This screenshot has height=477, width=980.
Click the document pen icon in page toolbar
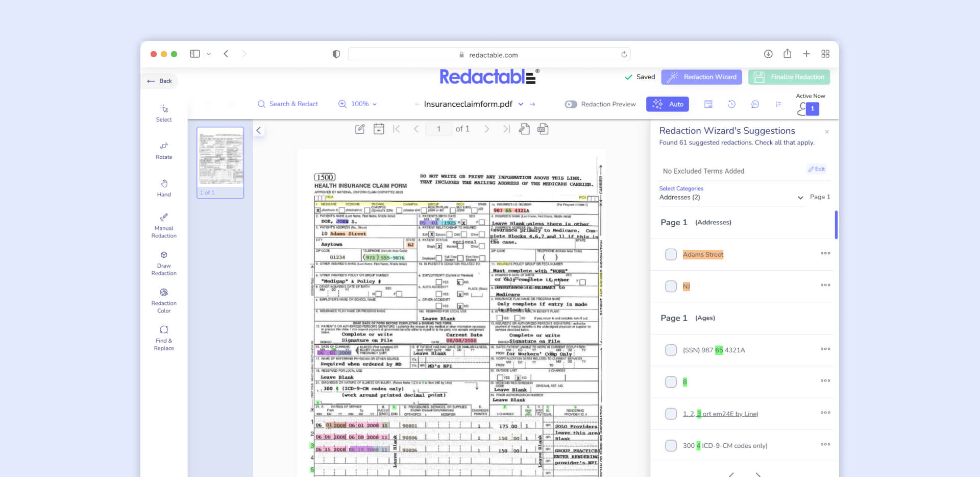[x=524, y=129]
